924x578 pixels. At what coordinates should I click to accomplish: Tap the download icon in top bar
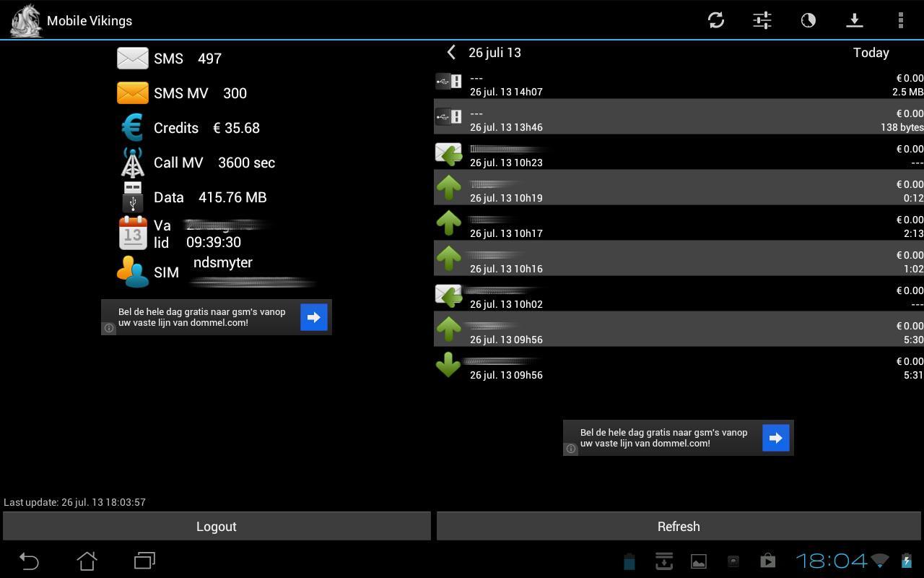pos(855,20)
